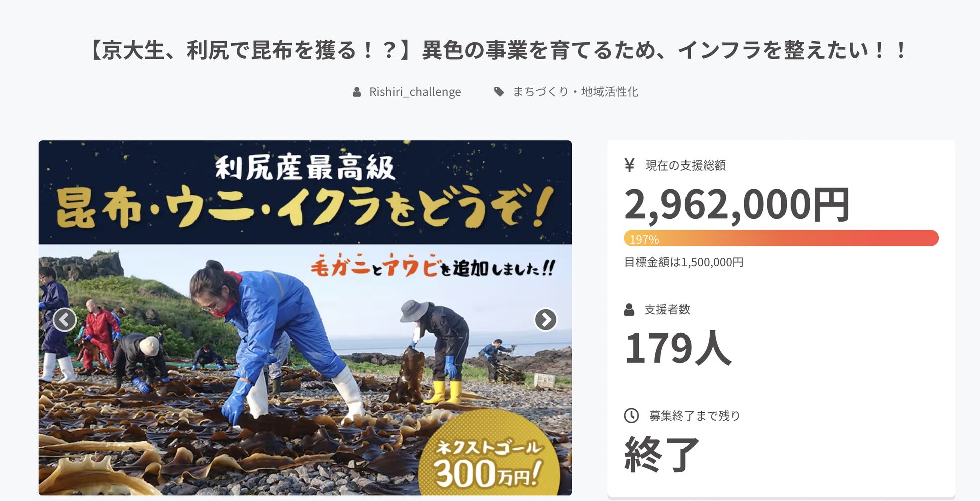Click the clock icon next to 募集終了まで残り
The height and width of the screenshot is (501, 980).
click(x=631, y=415)
